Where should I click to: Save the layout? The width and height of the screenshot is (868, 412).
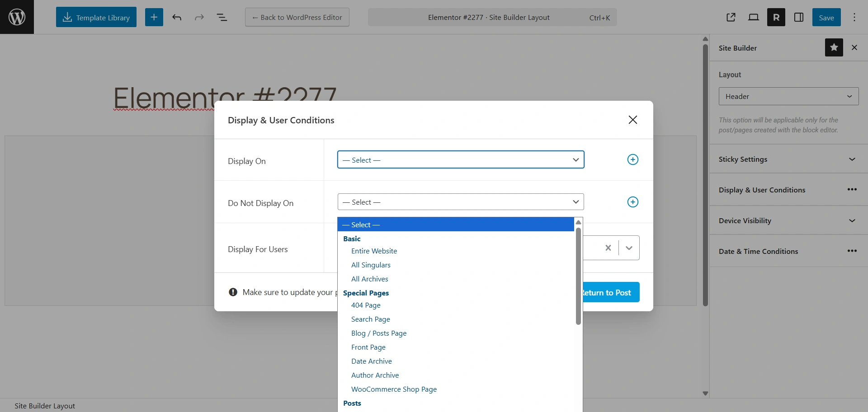point(826,17)
